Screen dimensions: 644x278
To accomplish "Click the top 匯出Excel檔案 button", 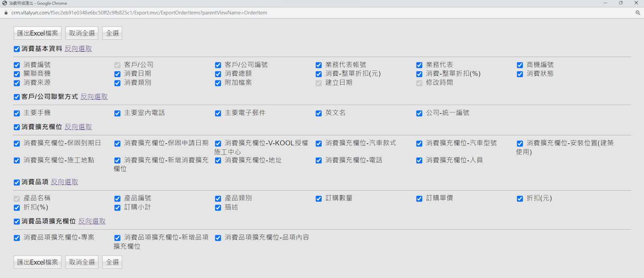I will (37, 33).
